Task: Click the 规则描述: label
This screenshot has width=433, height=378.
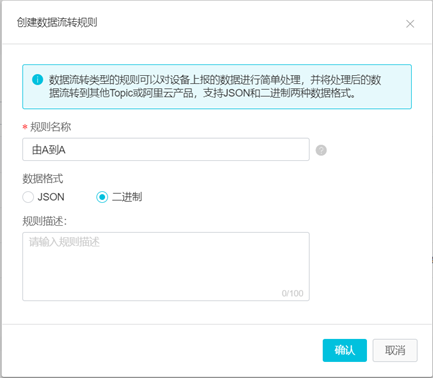Action: [x=45, y=221]
